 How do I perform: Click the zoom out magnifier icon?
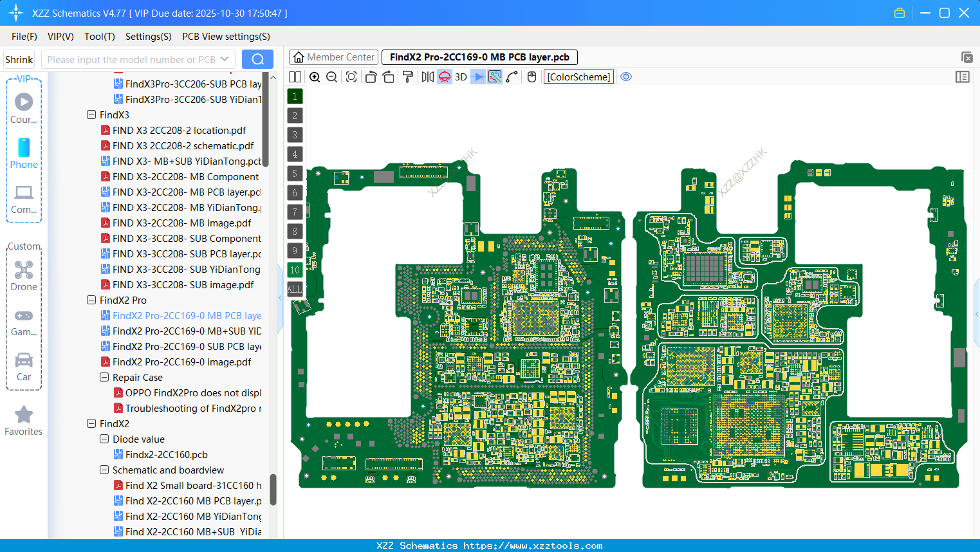click(x=332, y=77)
